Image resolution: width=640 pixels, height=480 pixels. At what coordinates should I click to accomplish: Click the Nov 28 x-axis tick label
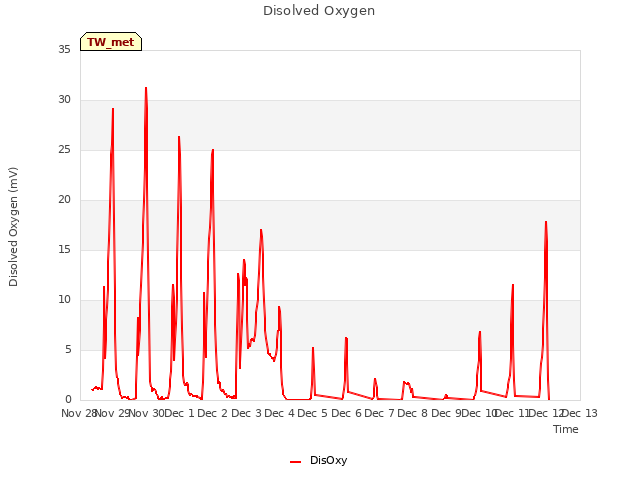(x=78, y=413)
